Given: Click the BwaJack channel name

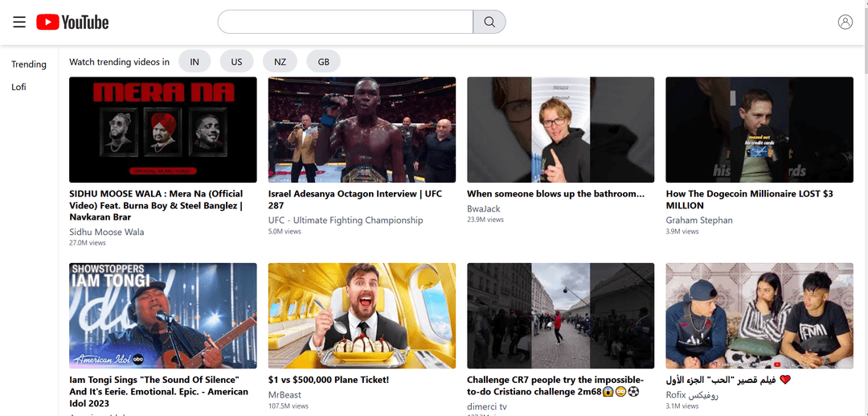Looking at the screenshot, I should [x=484, y=208].
